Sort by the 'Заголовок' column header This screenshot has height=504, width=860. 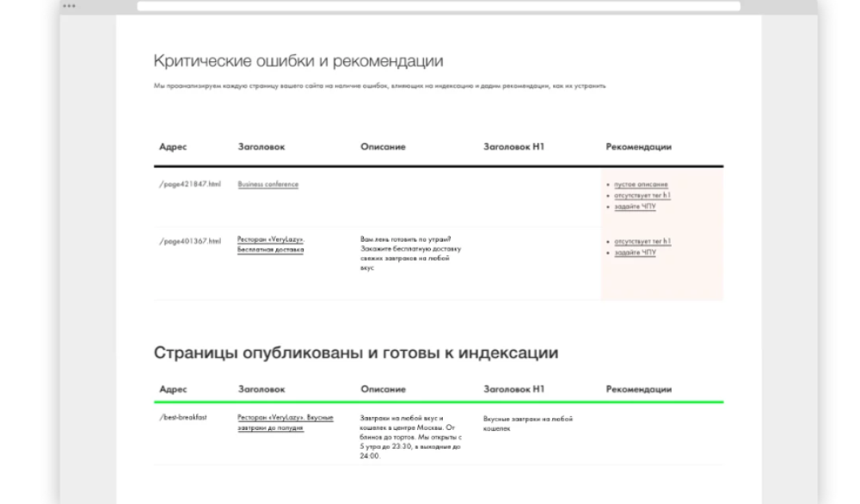tap(259, 146)
